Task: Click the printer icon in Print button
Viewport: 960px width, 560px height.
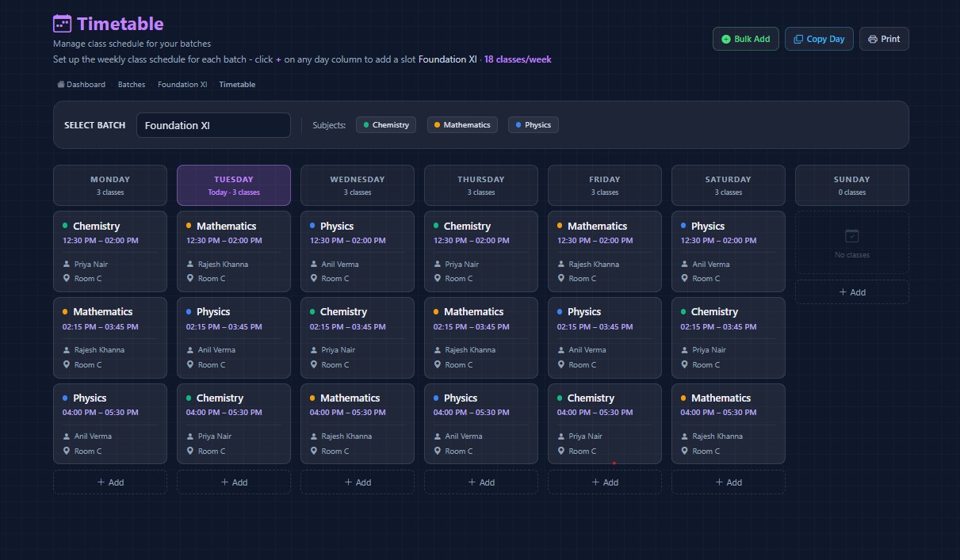Action: pyautogui.click(x=873, y=39)
